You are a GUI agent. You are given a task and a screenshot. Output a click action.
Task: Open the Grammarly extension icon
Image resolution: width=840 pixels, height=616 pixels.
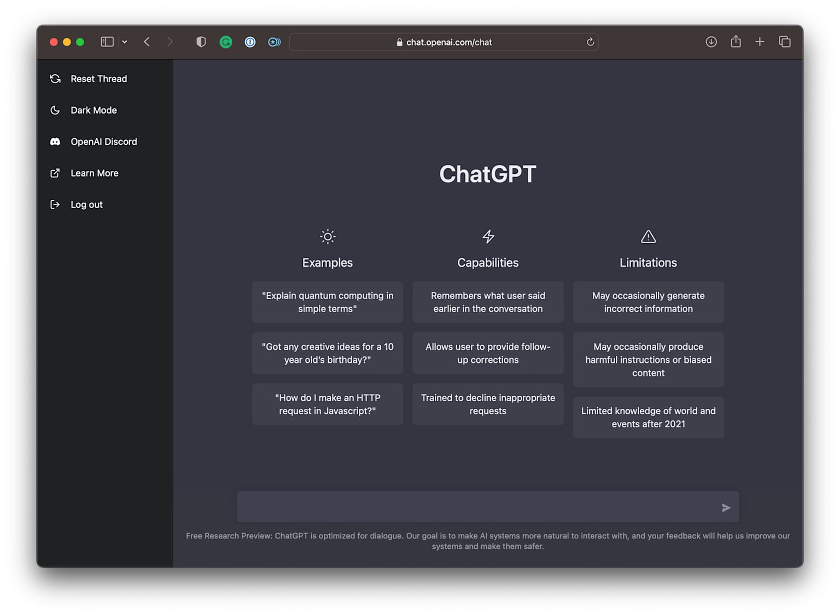pos(226,42)
